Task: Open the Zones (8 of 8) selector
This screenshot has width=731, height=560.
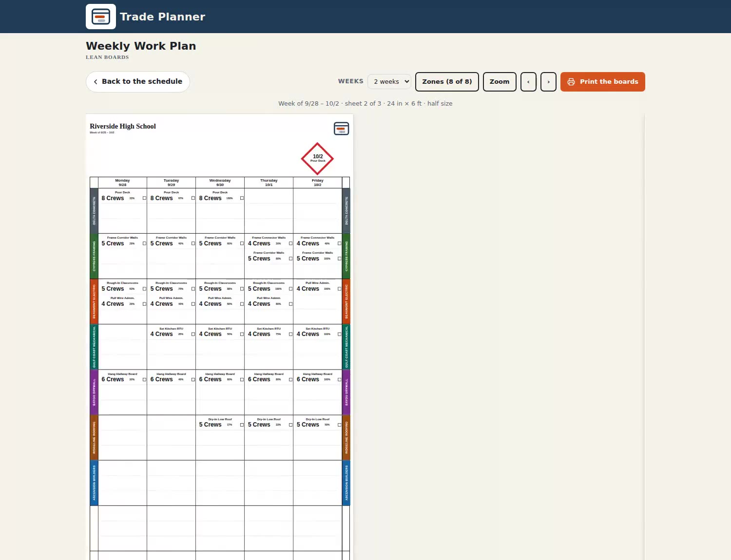Action: click(447, 82)
